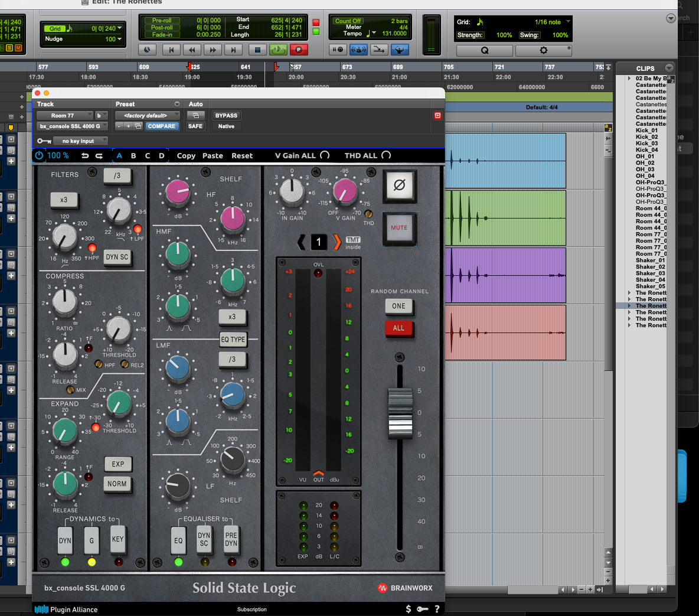699x616 pixels.
Task: Toggle the DYN SC filter button
Action: (x=117, y=257)
